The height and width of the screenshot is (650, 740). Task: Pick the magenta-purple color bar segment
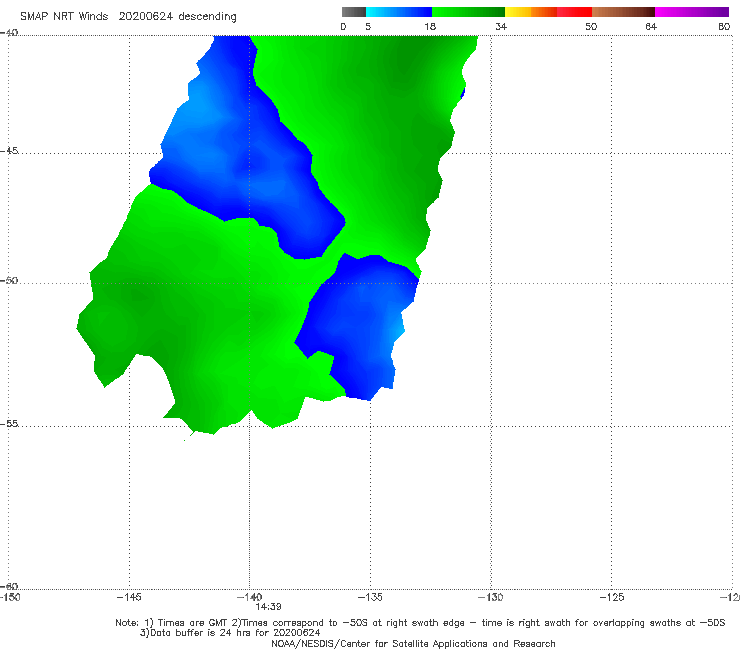point(692,12)
